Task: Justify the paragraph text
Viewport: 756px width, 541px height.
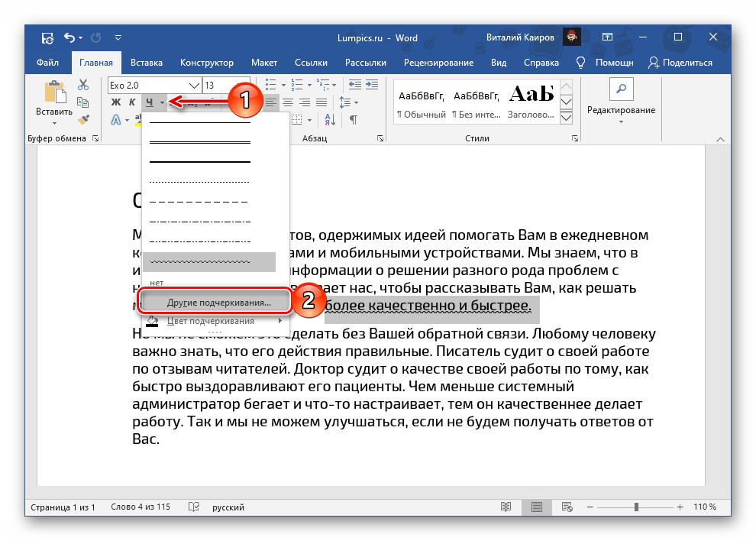Action: pos(321,102)
